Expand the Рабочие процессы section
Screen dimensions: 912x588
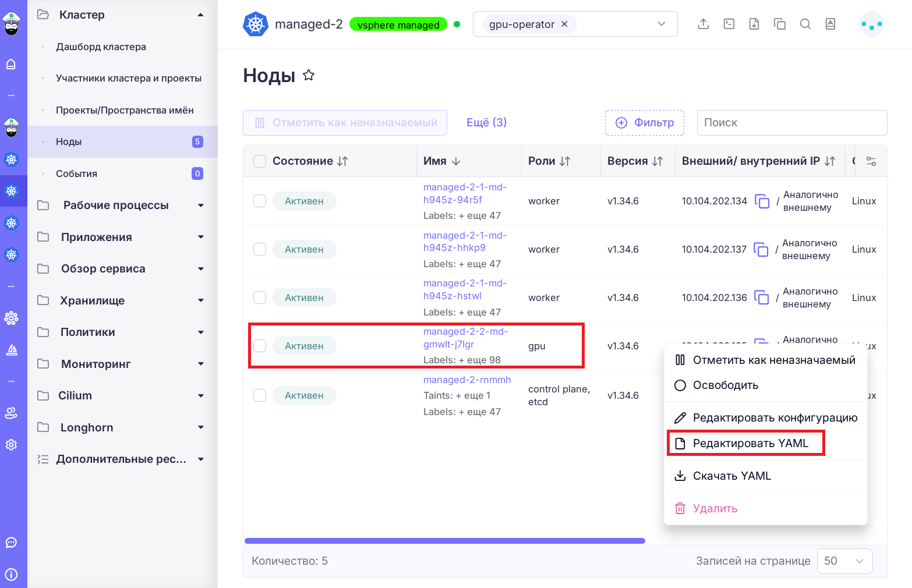pyautogui.click(x=201, y=206)
